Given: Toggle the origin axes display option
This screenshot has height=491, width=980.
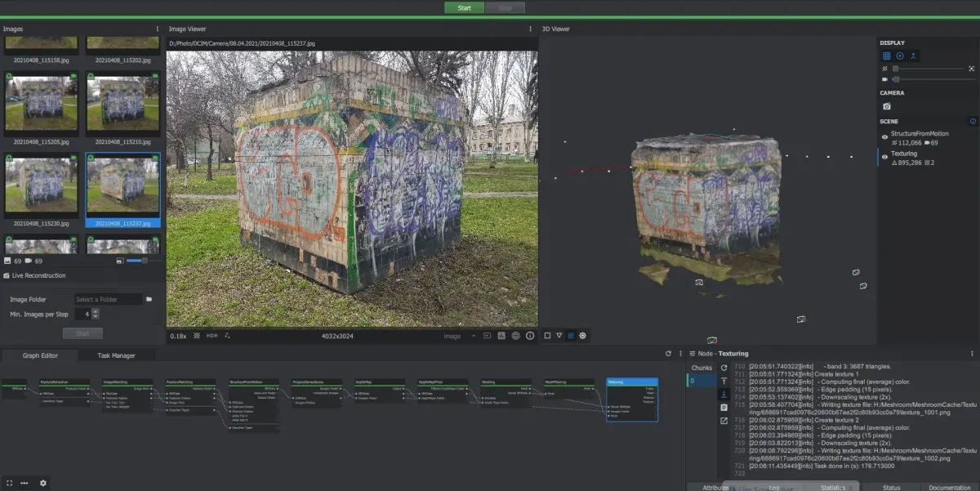Looking at the screenshot, I should point(914,56).
